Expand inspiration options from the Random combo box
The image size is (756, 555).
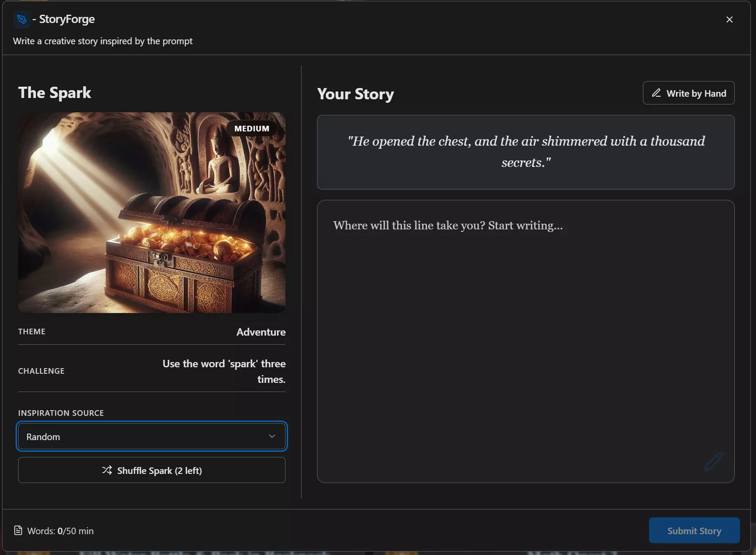click(x=152, y=437)
